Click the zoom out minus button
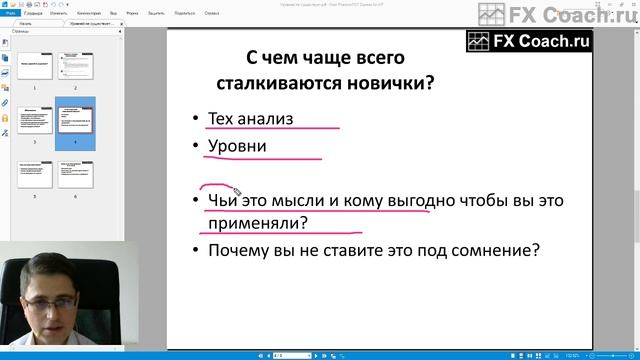Image resolution: width=640 pixels, height=360 pixels. [592, 356]
